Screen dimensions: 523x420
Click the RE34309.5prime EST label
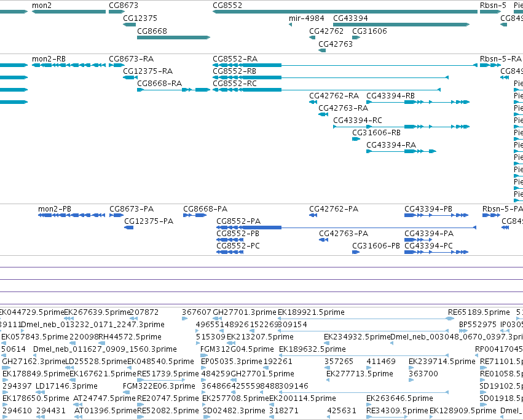[397, 411]
